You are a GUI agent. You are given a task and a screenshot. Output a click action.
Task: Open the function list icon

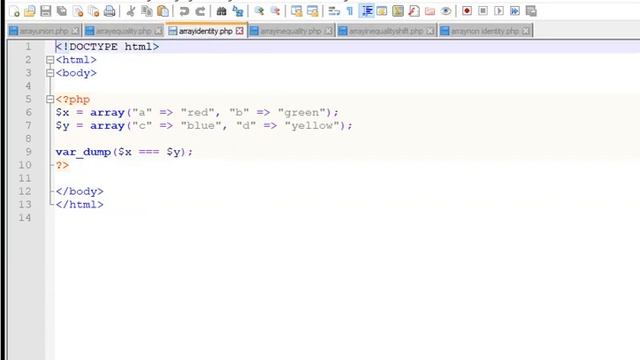point(414,11)
